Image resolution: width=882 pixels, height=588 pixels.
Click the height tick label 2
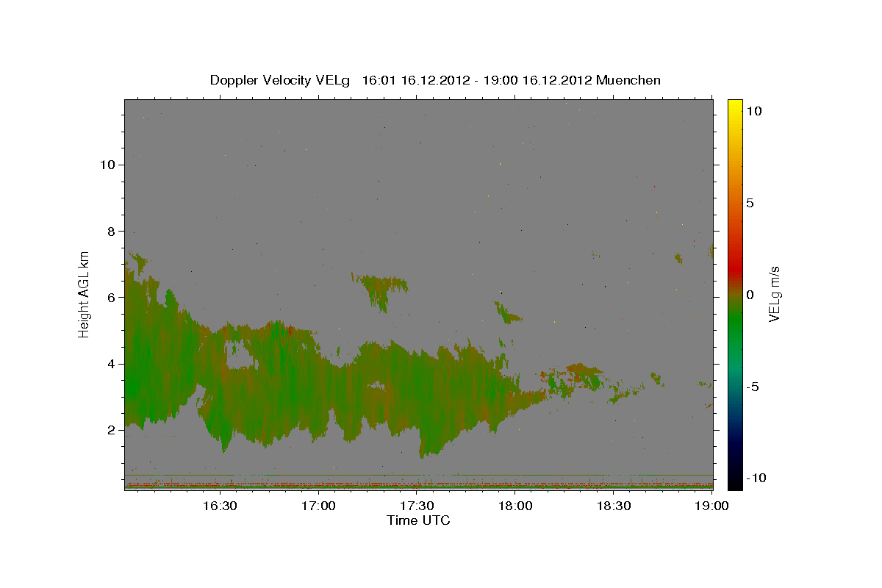point(110,430)
